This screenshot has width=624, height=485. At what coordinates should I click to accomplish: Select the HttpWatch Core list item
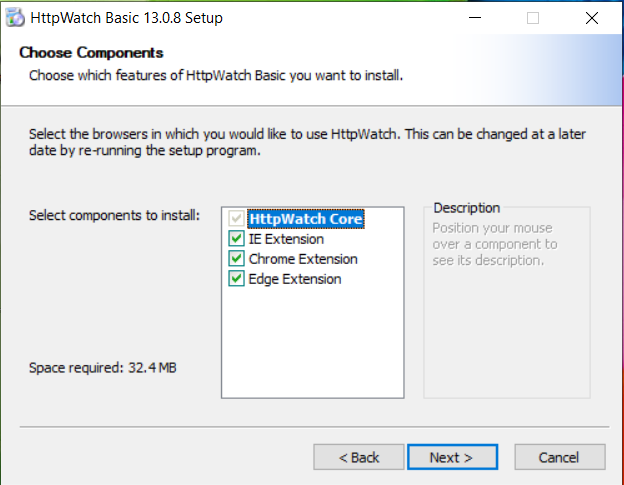point(306,219)
